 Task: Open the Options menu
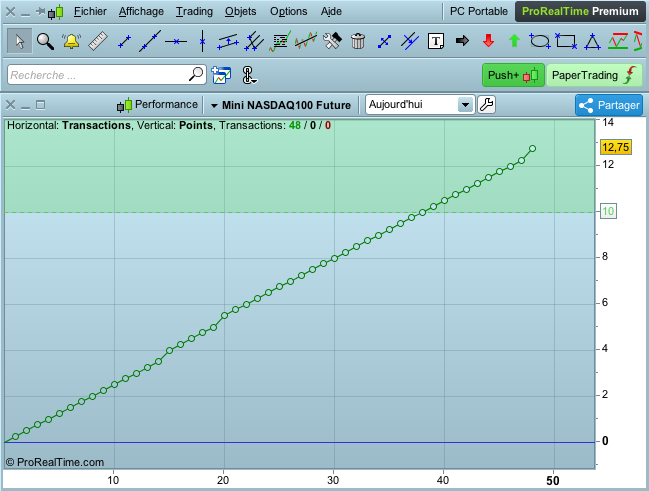pos(288,11)
